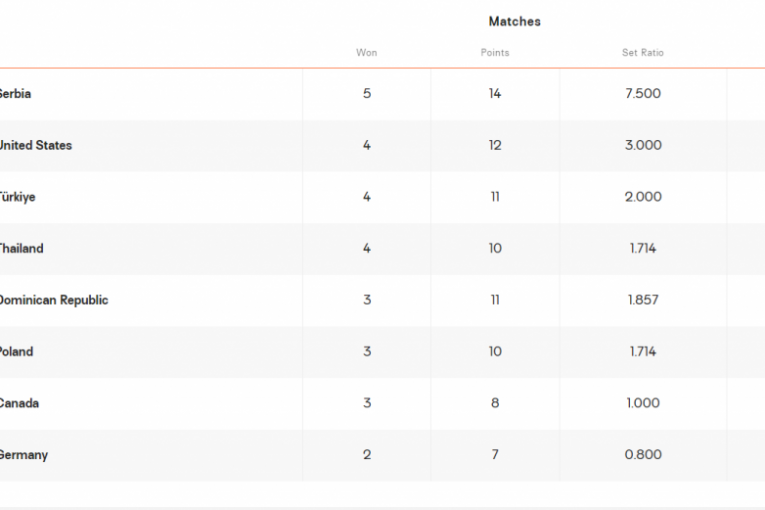This screenshot has height=510, width=765.
Task: Click the Set Ratio column header
Action: pos(643,53)
